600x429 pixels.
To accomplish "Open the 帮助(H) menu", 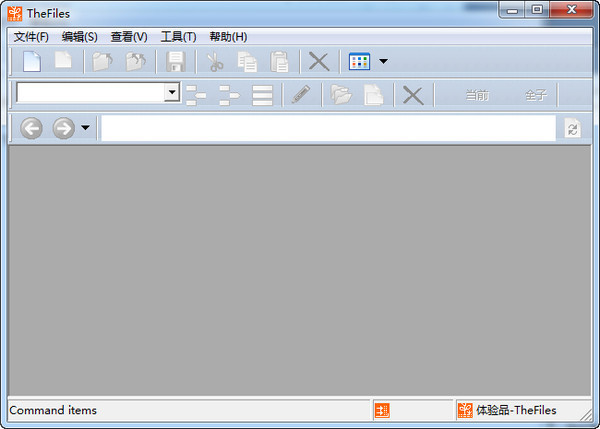I will (228, 37).
